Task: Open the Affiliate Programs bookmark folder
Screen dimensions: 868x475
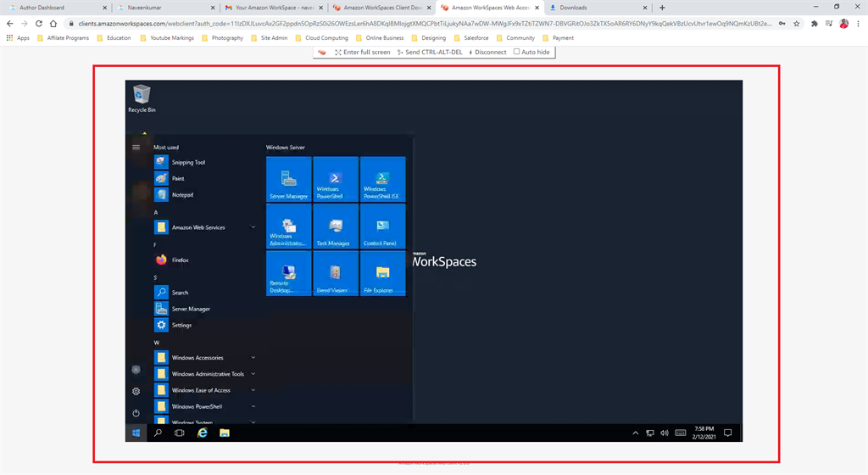Action: coord(63,37)
